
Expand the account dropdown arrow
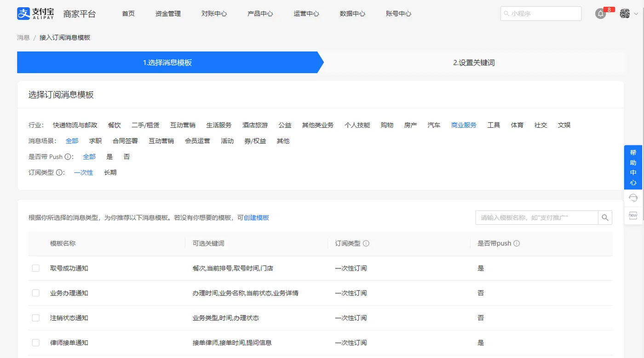point(637,14)
